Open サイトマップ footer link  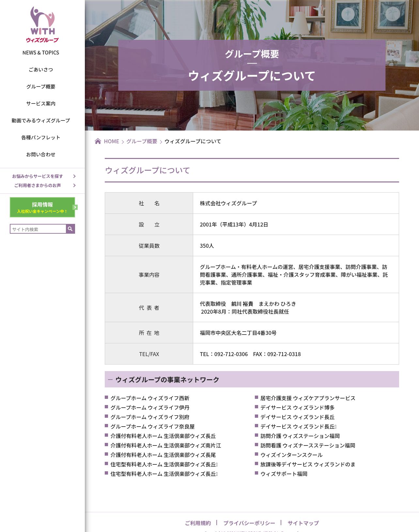pos(303,523)
